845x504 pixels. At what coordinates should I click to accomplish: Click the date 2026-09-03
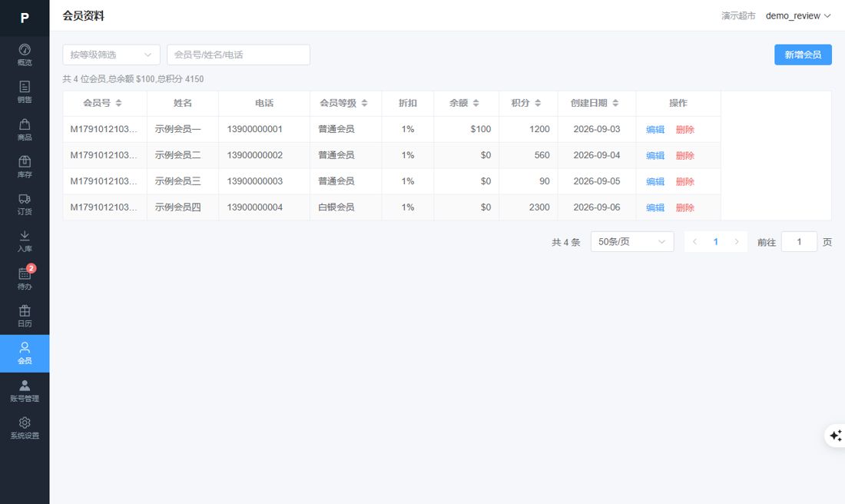[597, 129]
